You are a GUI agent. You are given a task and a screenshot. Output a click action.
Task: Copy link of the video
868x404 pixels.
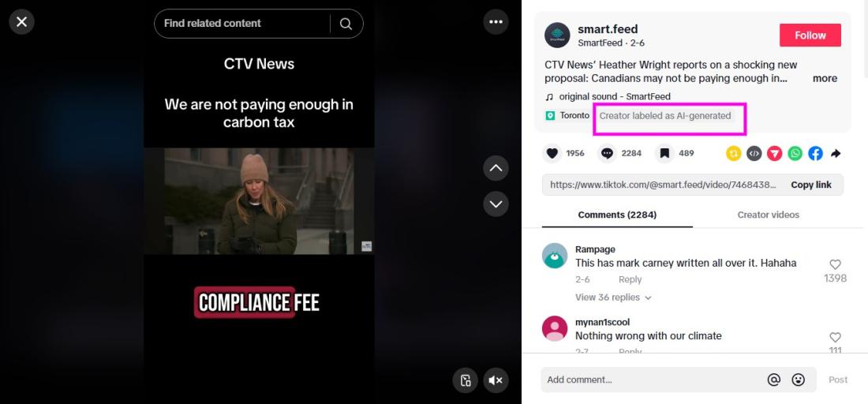tap(811, 185)
